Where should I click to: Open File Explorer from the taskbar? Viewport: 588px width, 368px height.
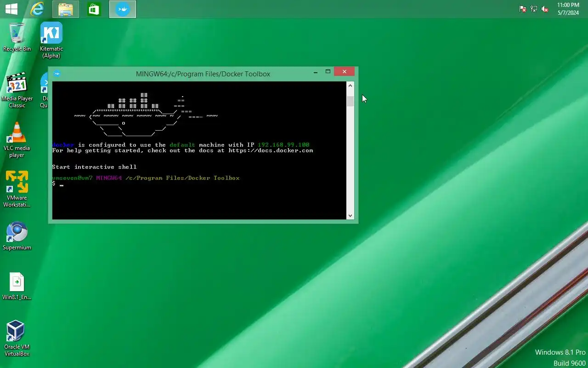66,9
